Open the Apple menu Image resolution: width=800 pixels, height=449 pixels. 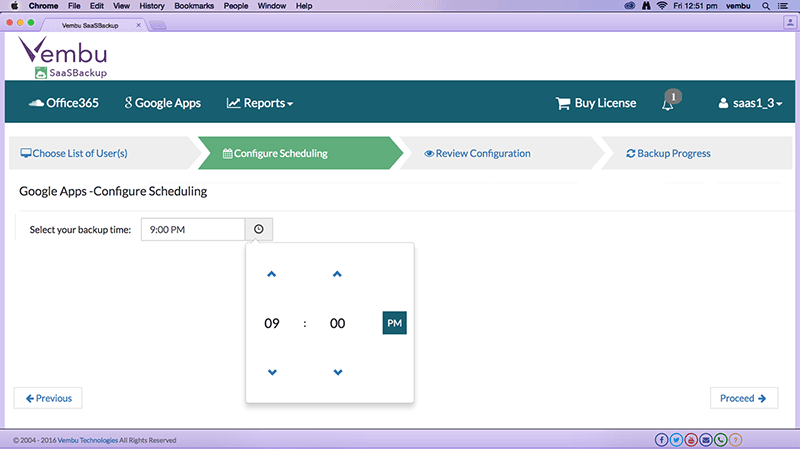point(14,6)
